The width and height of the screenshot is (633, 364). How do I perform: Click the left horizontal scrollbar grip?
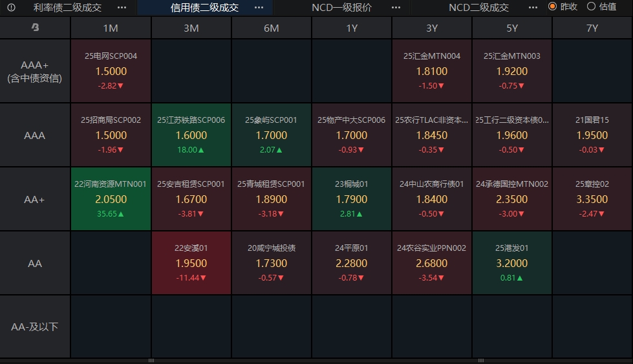(151, 360)
